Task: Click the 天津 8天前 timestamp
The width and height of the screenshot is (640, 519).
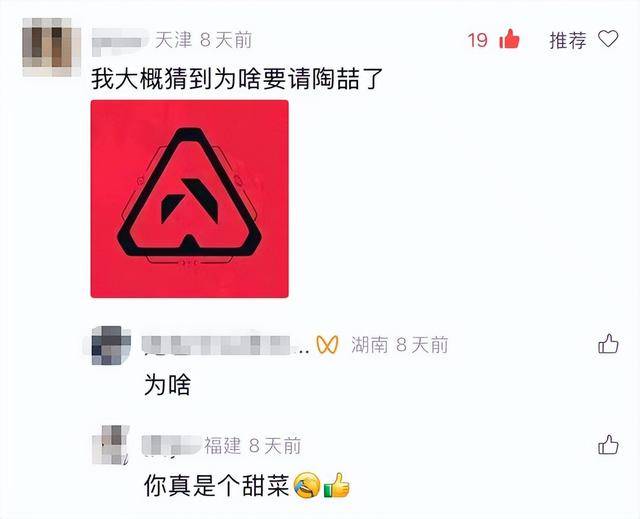Action: 203,40
